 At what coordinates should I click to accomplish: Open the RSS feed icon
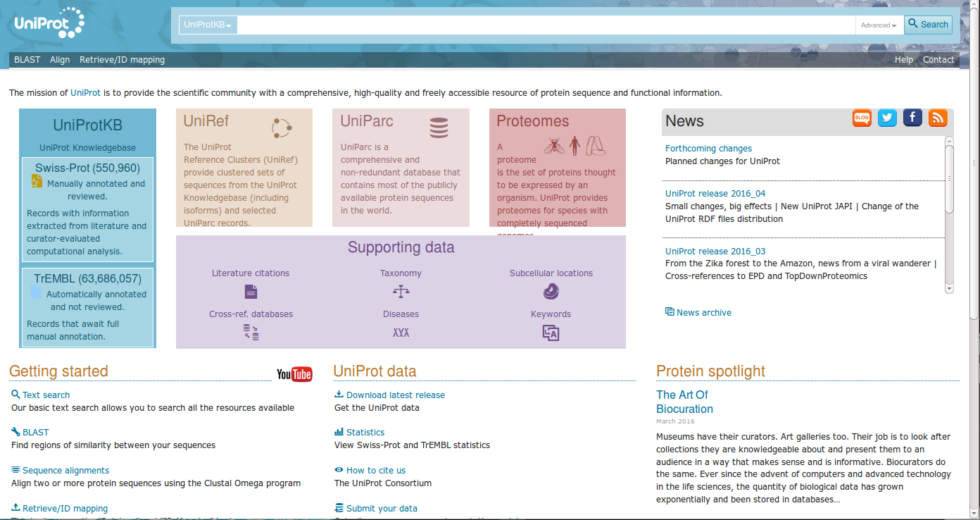[938, 118]
